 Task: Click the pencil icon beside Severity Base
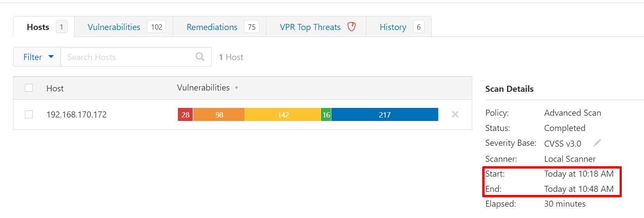[x=597, y=143]
